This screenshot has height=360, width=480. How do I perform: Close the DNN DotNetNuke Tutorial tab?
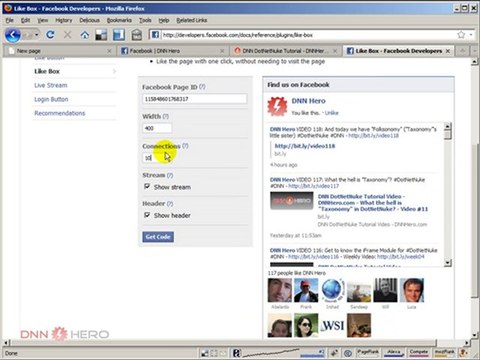pos(335,51)
